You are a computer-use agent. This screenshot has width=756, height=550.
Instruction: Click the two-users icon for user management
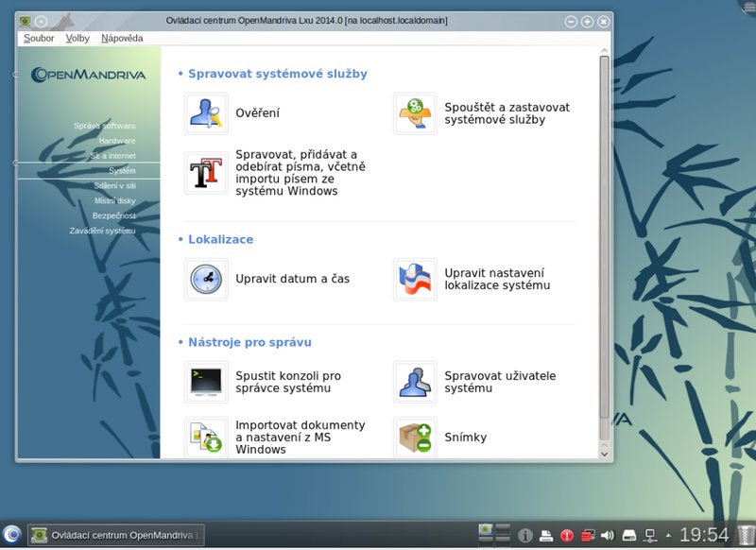pyautogui.click(x=415, y=382)
